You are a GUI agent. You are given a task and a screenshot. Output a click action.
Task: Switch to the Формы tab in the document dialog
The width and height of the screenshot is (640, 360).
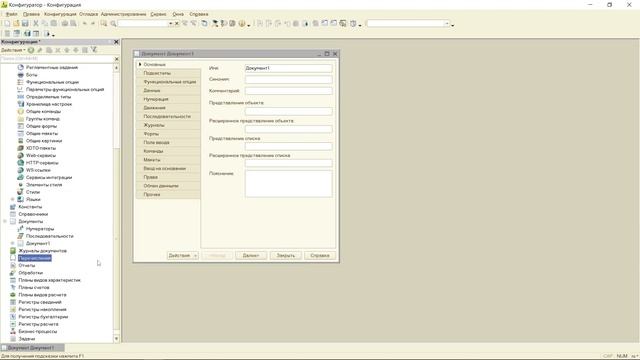pos(168,134)
